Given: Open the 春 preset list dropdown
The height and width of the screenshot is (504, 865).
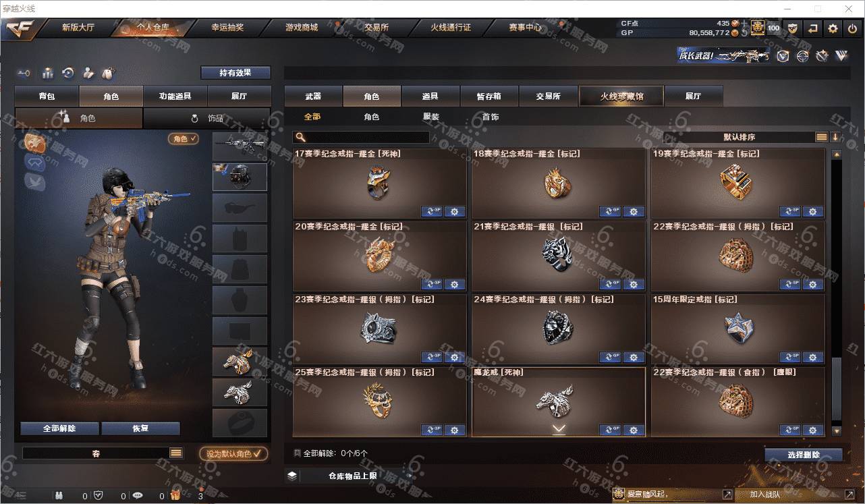Looking at the screenshot, I should [176, 453].
